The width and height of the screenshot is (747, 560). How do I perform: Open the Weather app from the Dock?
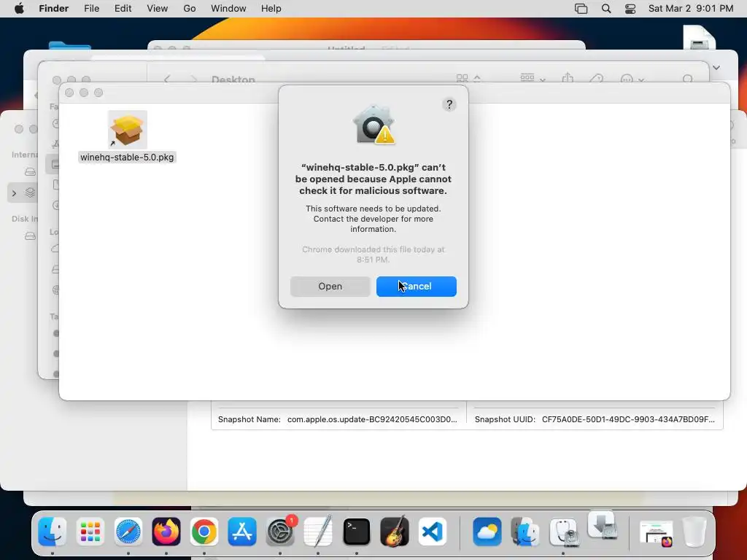pos(487,532)
